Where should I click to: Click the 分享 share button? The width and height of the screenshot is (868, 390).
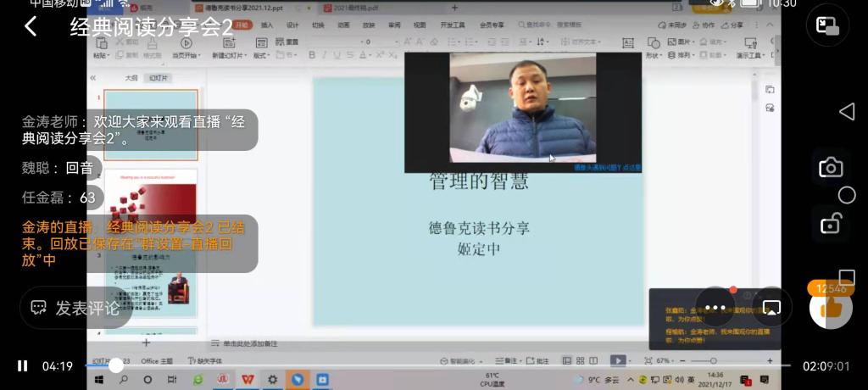(733, 25)
